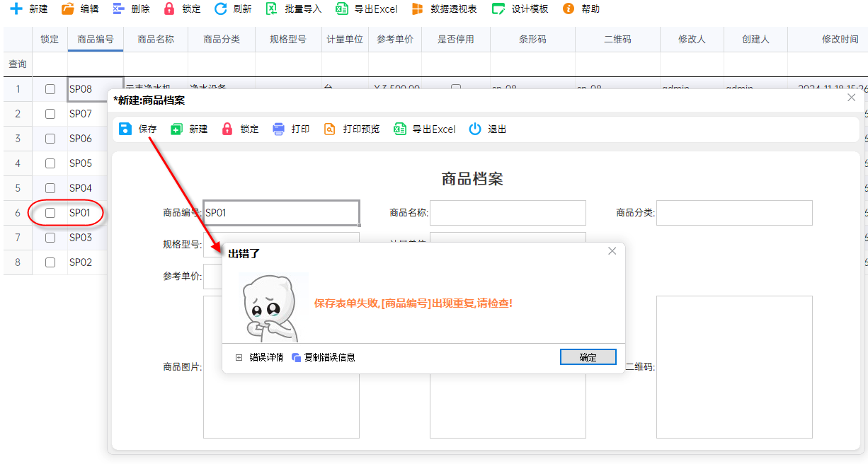Image resolution: width=868 pixels, height=464 pixels.
Task: Click the 规格型号 column header
Action: tap(288, 40)
